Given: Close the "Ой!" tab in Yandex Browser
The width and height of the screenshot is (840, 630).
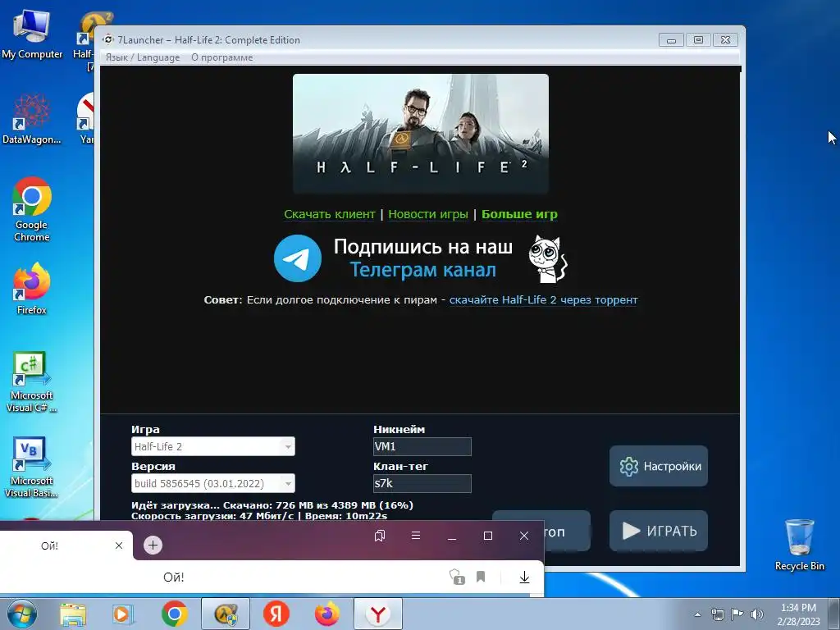Looking at the screenshot, I should tap(119, 546).
